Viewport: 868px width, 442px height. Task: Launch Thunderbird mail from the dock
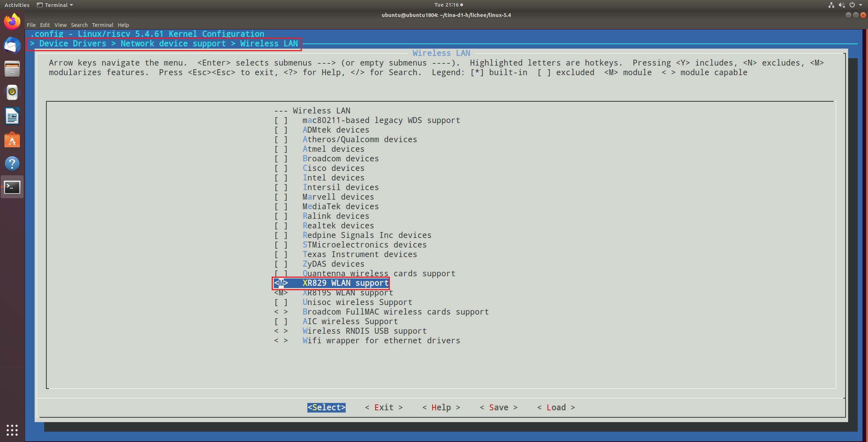pyautogui.click(x=12, y=45)
